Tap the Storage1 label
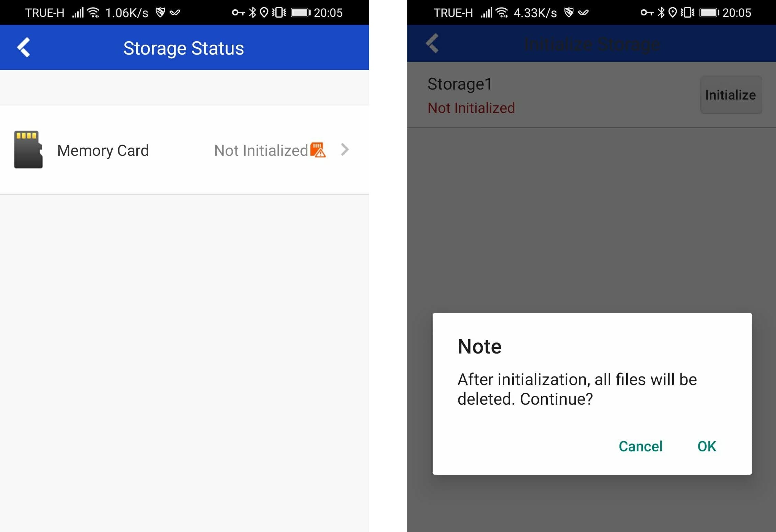776x532 pixels. click(x=460, y=84)
